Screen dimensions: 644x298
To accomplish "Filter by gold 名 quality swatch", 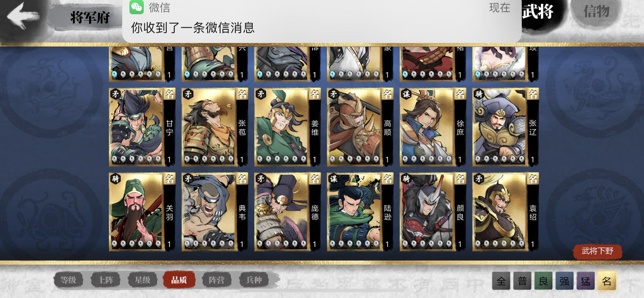I will [x=607, y=281].
